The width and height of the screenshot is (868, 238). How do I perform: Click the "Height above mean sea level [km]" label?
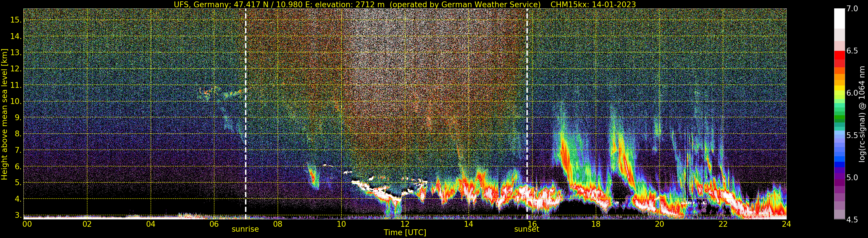coord(4,114)
